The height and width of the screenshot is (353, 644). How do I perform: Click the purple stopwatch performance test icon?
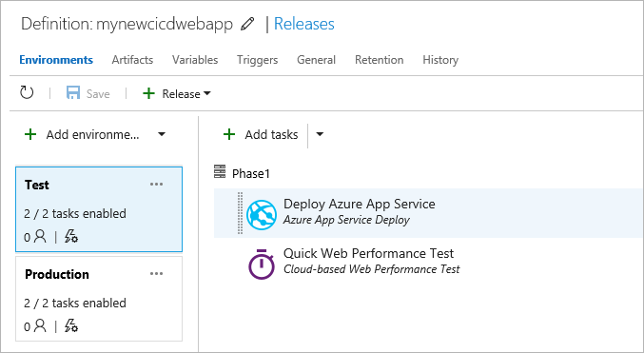262,264
